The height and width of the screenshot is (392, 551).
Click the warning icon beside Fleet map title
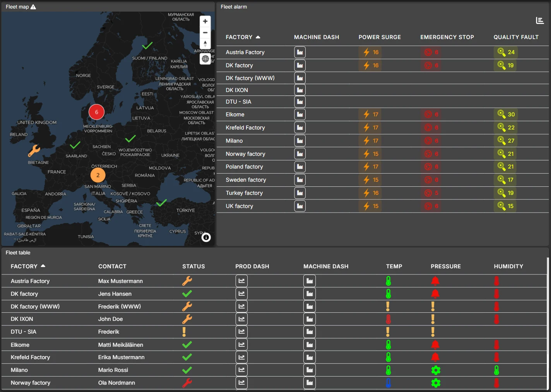coord(33,7)
